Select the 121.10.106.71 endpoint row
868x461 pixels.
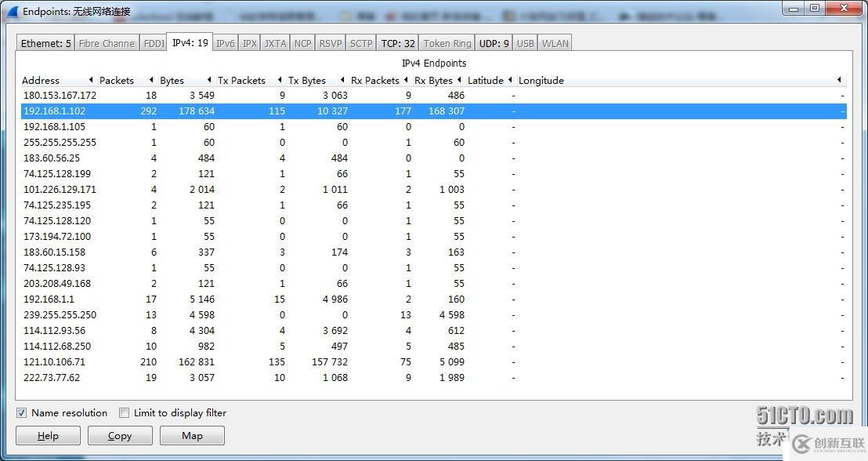[433, 361]
